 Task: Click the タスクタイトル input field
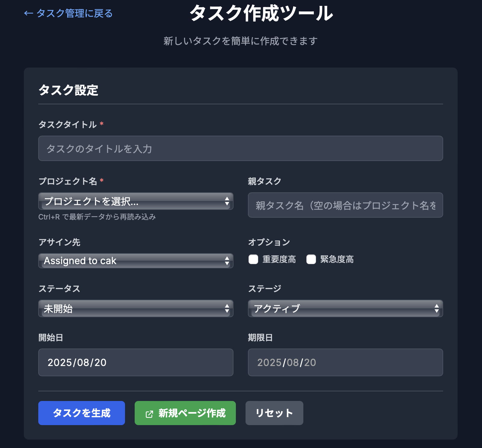tap(240, 148)
